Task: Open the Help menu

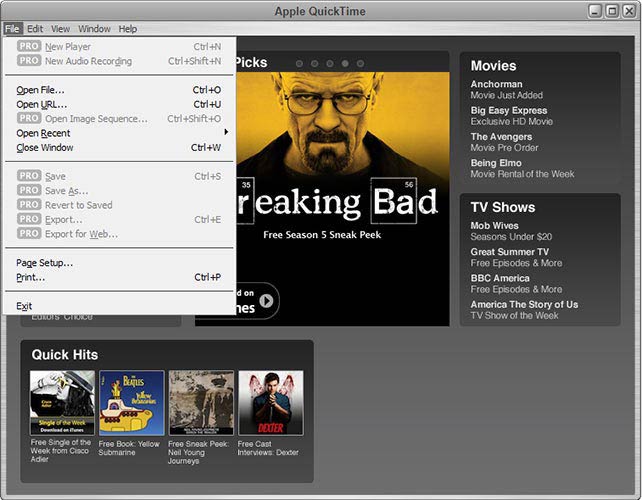Action: pos(128,29)
